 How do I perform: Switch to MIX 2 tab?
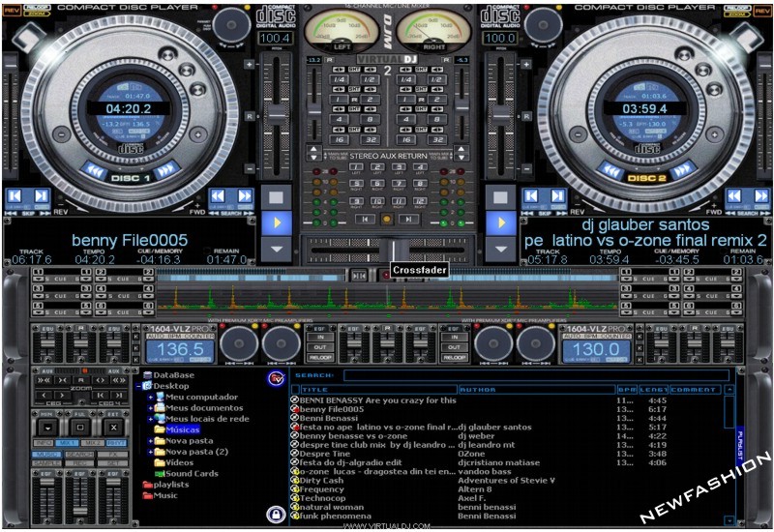click(x=91, y=443)
